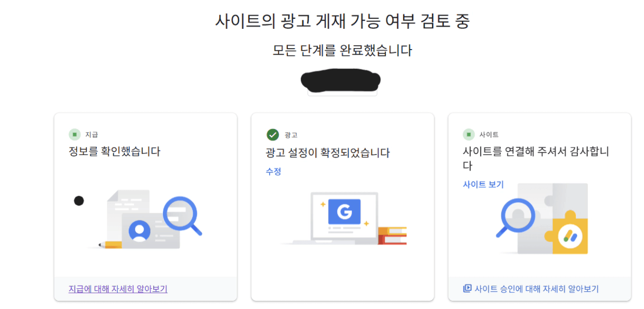Click the video icon before 사이트 승인 link
644x309 pixels.
(467, 289)
